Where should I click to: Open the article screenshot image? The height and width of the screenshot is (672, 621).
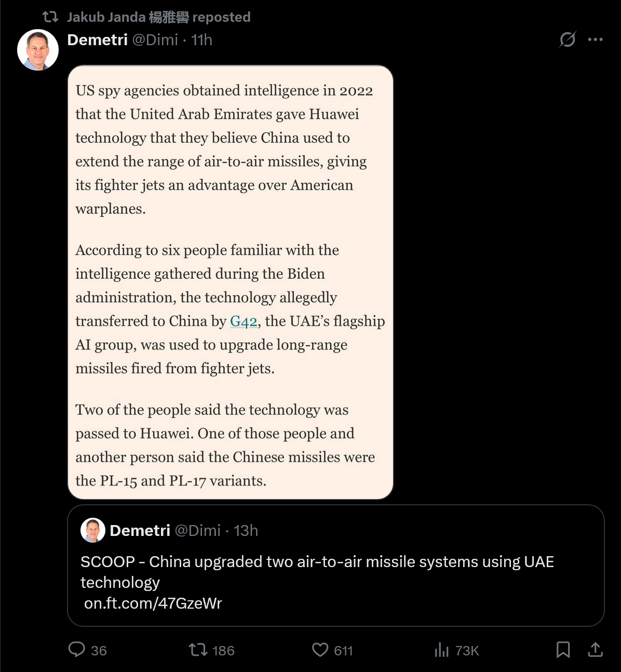[231, 283]
